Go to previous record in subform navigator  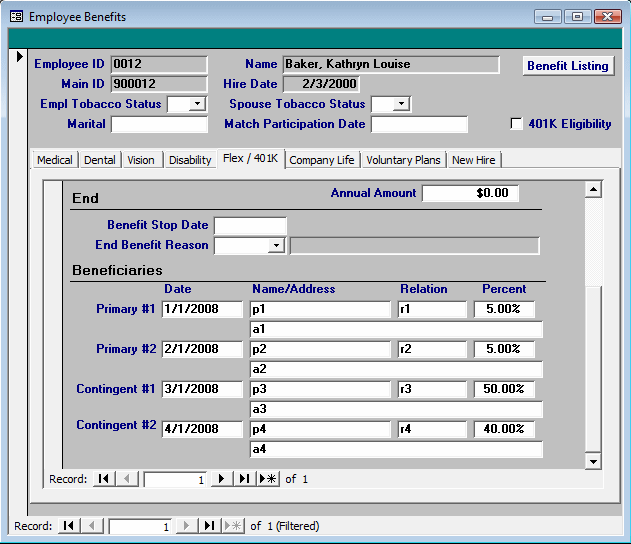click(127, 479)
